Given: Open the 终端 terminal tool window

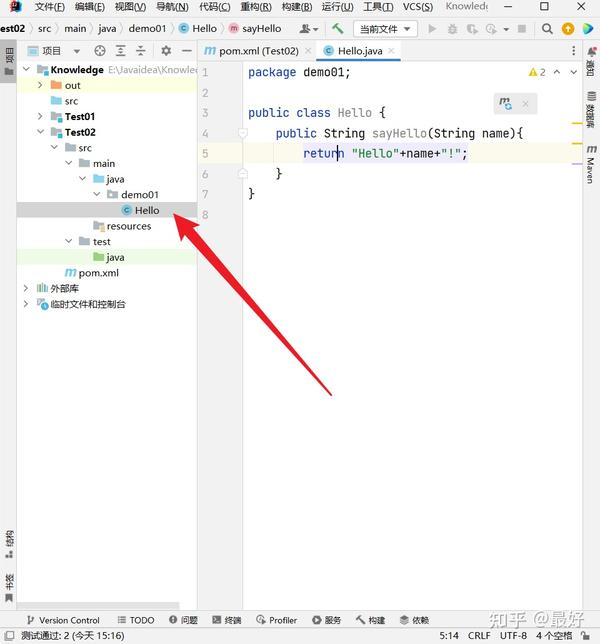Looking at the screenshot, I should point(227,620).
